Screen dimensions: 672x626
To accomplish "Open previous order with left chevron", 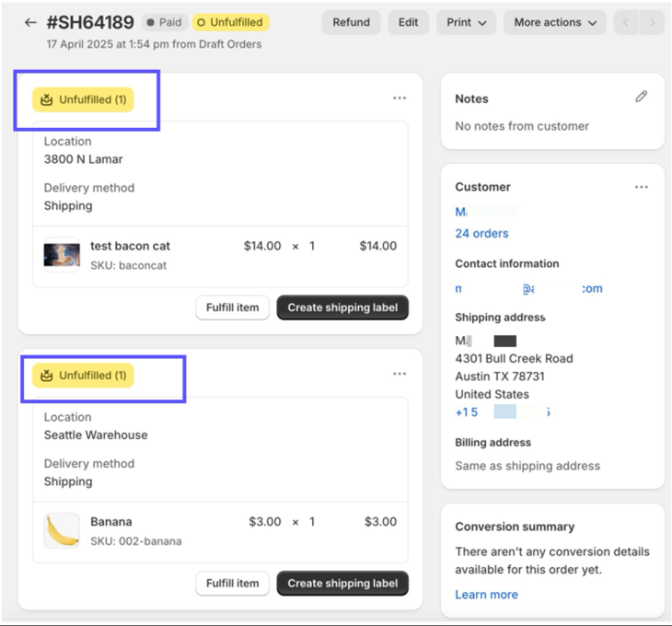I will tap(626, 22).
